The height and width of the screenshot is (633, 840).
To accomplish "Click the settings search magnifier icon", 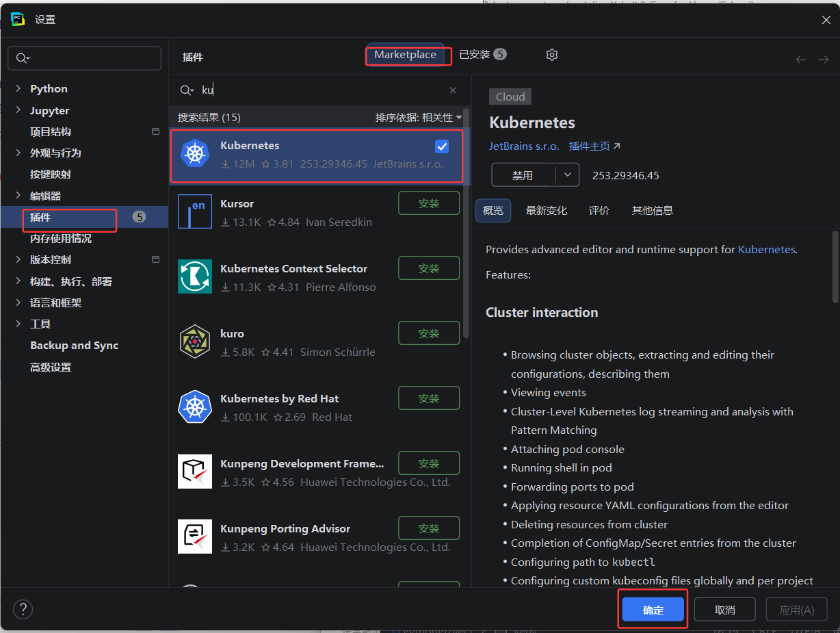I will [23, 58].
